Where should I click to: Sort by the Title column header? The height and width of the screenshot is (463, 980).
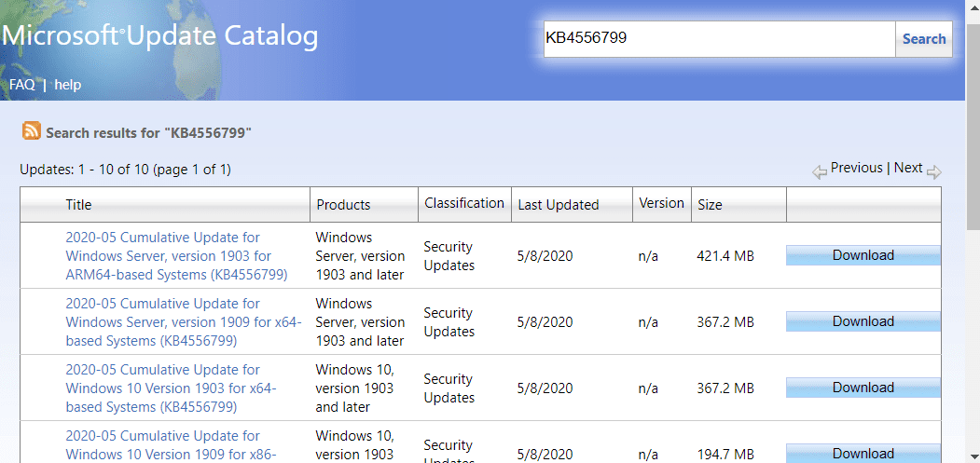[x=78, y=204]
